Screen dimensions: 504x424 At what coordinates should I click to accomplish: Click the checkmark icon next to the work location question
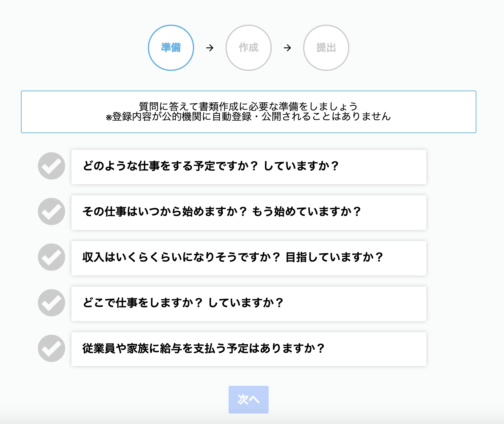click(x=51, y=303)
